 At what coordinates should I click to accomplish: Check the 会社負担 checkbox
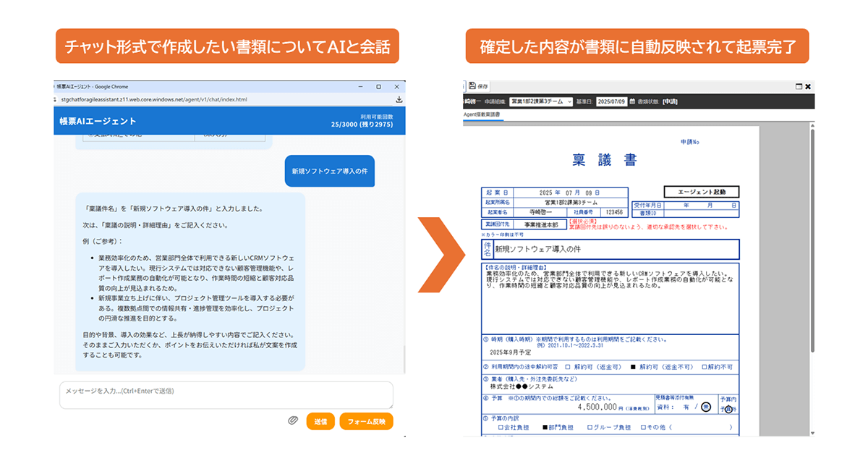(501, 427)
